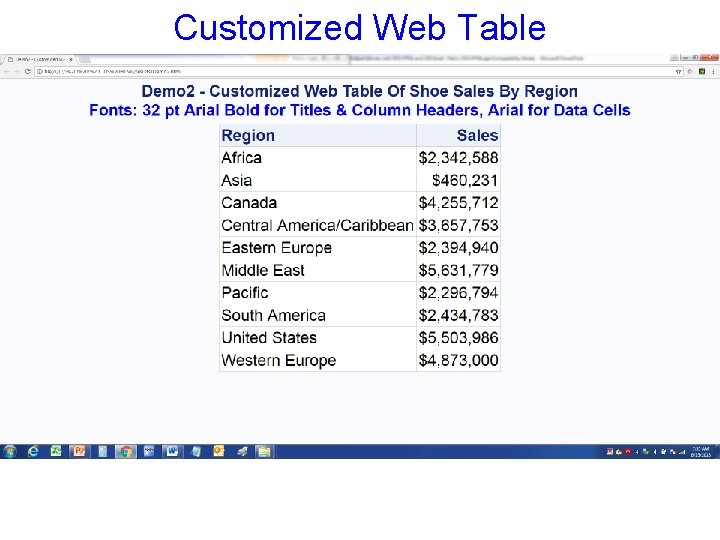Click the $2,342,588 sales value
Screen dimensions: 720x540
458,158
